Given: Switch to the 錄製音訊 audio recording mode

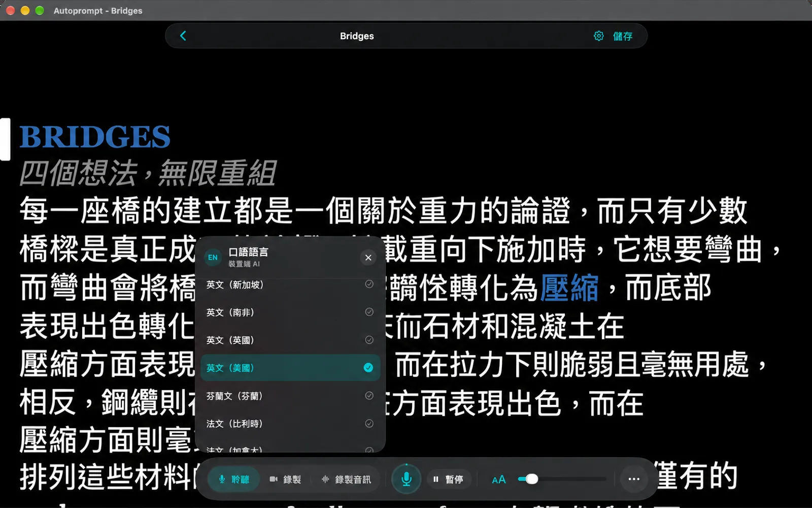Looking at the screenshot, I should 347,479.
